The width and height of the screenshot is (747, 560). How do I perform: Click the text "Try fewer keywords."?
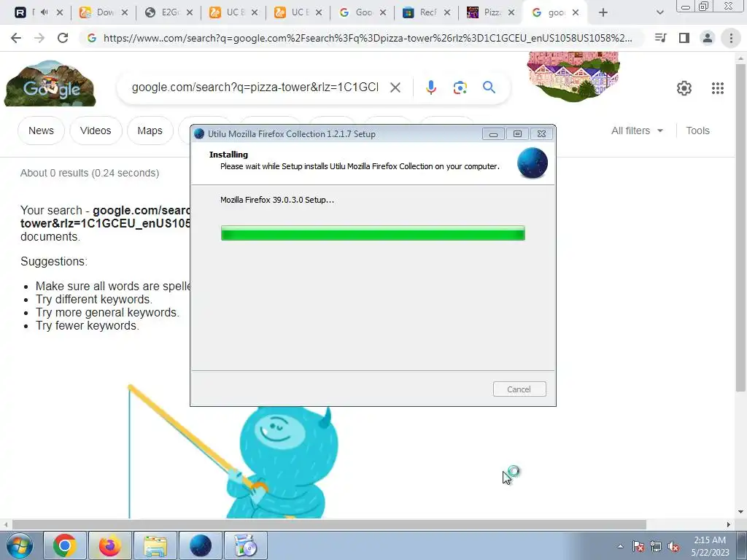tap(88, 325)
